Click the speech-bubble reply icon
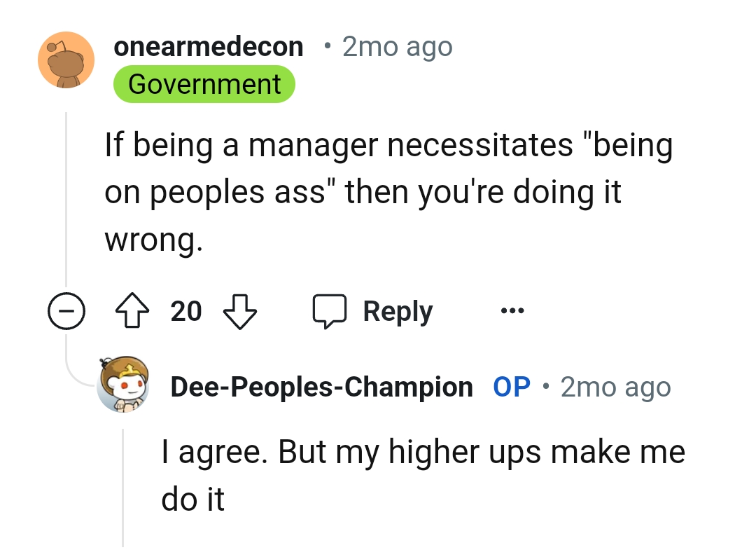This screenshot has width=756, height=550. (329, 310)
